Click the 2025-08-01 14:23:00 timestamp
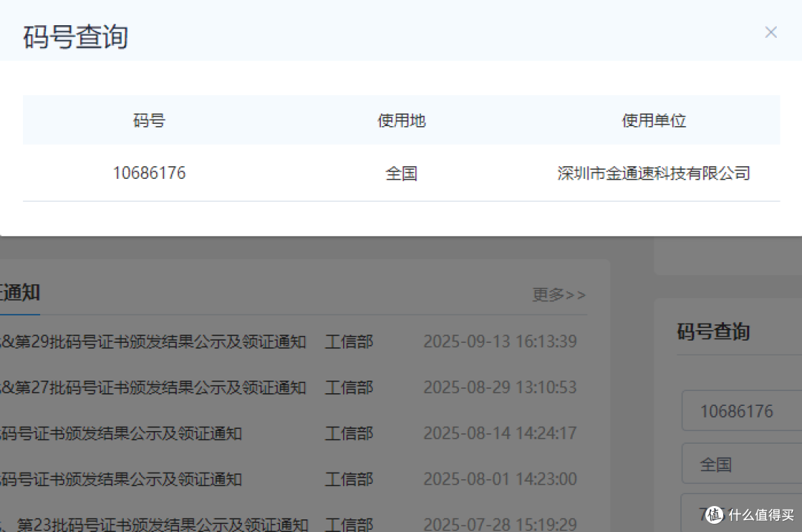The height and width of the screenshot is (532, 802). pos(500,479)
